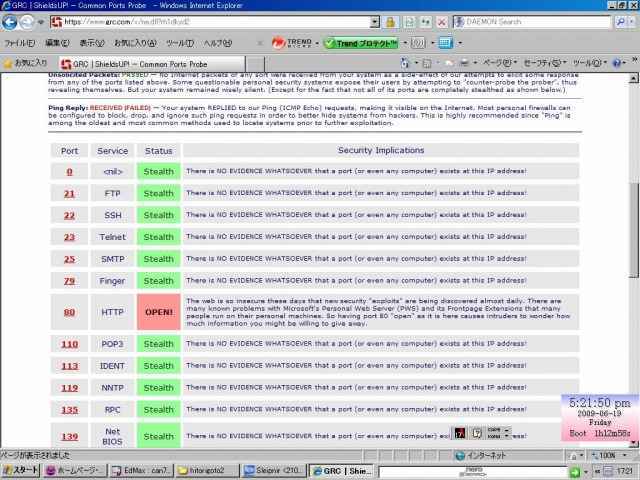The width and height of the screenshot is (640, 480).
Task: Click the お気に入り favorites star button
Action: coord(25,63)
